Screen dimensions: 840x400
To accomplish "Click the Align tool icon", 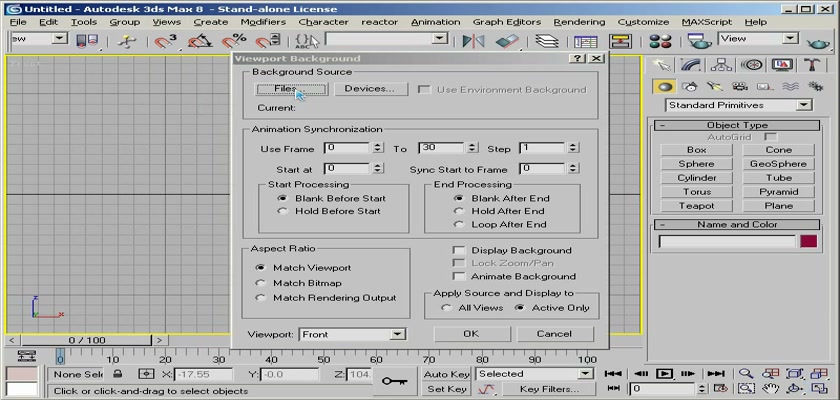I will point(507,41).
